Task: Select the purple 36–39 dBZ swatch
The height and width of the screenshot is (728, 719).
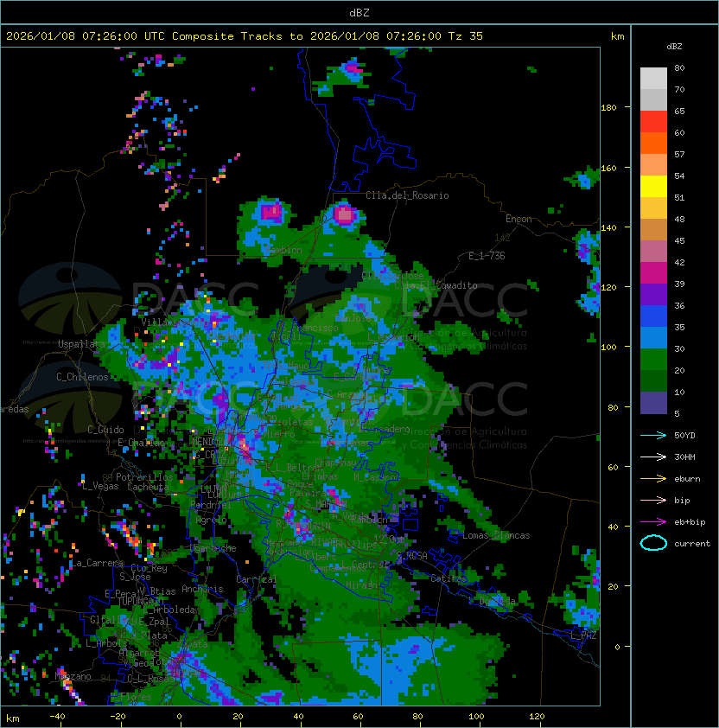Action: pos(653,294)
